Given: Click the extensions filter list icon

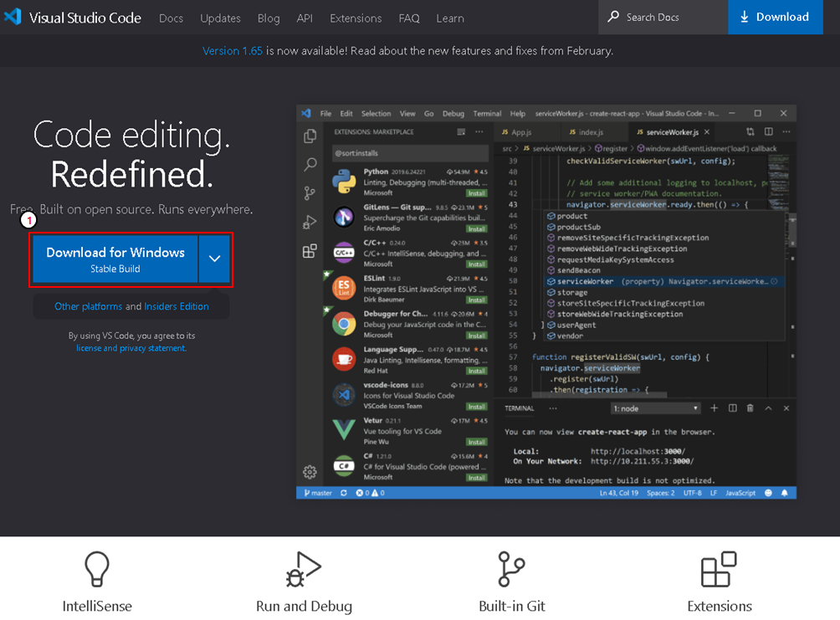Looking at the screenshot, I should (x=461, y=132).
